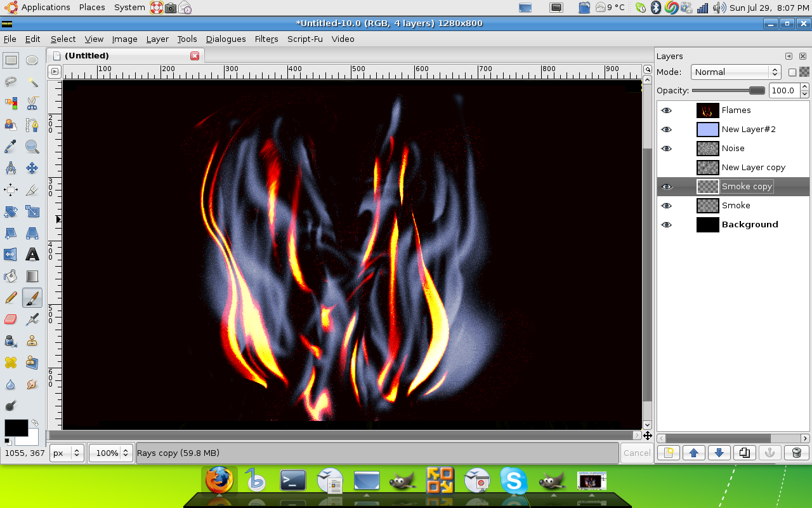Viewport: 812px width, 508px height.
Task: Select the Smudge tool
Action: [x=32, y=384]
